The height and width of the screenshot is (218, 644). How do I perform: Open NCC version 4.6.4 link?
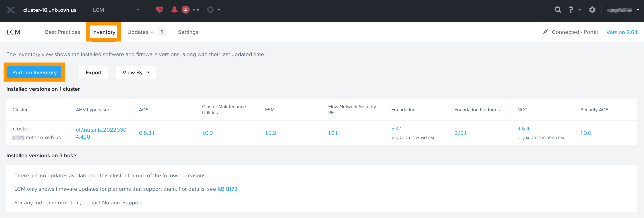point(523,129)
